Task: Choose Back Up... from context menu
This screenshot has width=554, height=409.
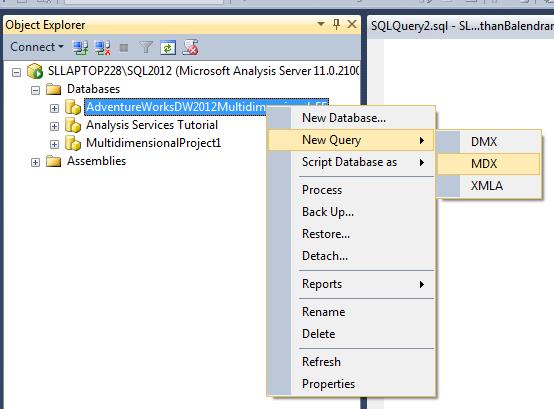Action: (x=351, y=212)
